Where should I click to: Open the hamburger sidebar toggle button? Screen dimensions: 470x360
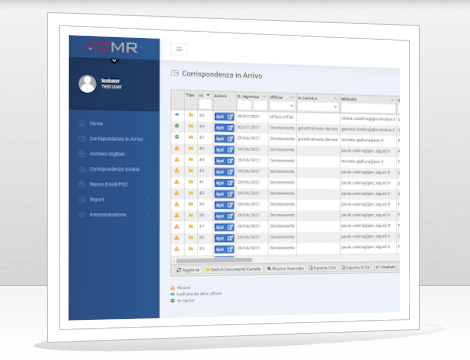[x=179, y=49]
